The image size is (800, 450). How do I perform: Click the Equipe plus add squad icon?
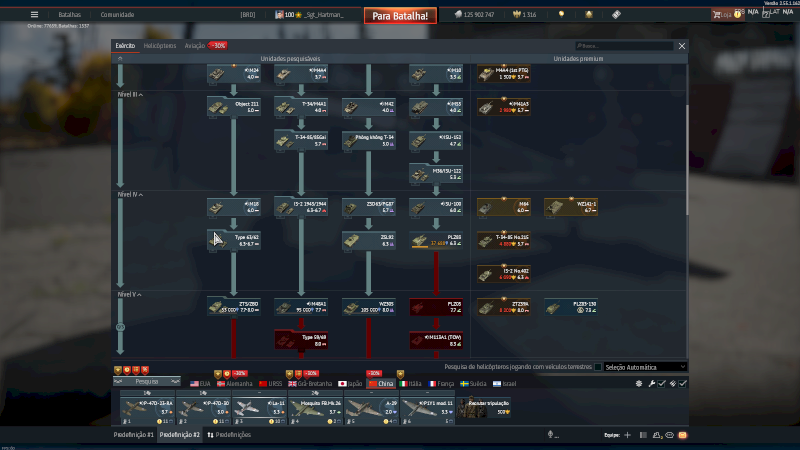click(628, 435)
